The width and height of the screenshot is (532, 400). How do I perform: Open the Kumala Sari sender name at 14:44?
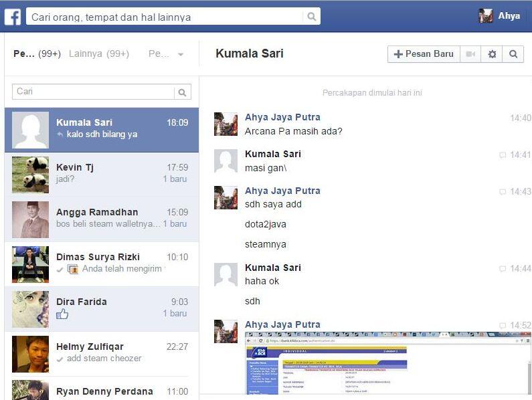273,268
